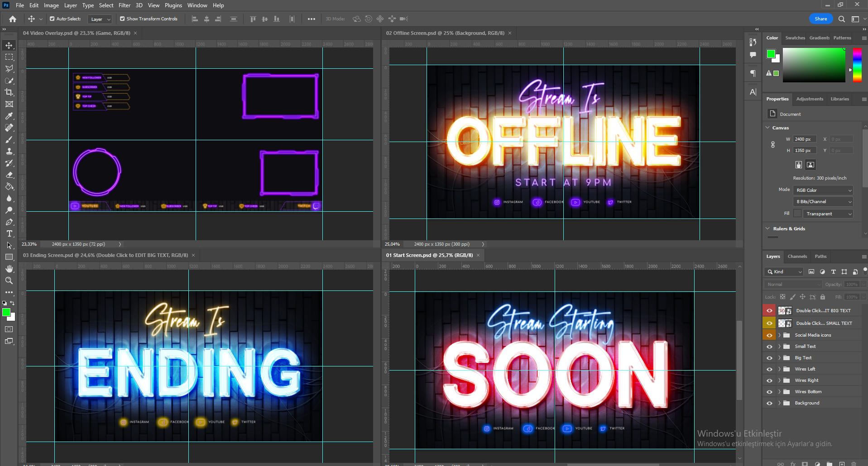Open the Image menu
The height and width of the screenshot is (466, 868).
tap(51, 5)
